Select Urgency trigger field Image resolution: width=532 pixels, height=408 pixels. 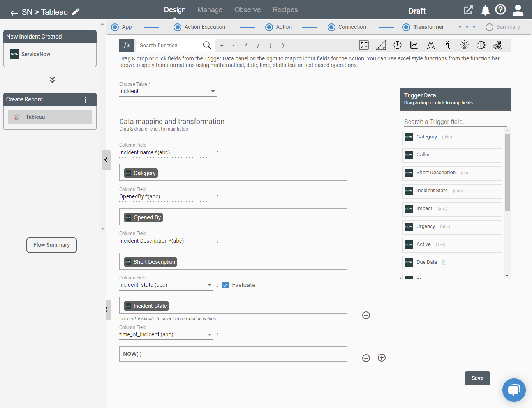[452, 227]
